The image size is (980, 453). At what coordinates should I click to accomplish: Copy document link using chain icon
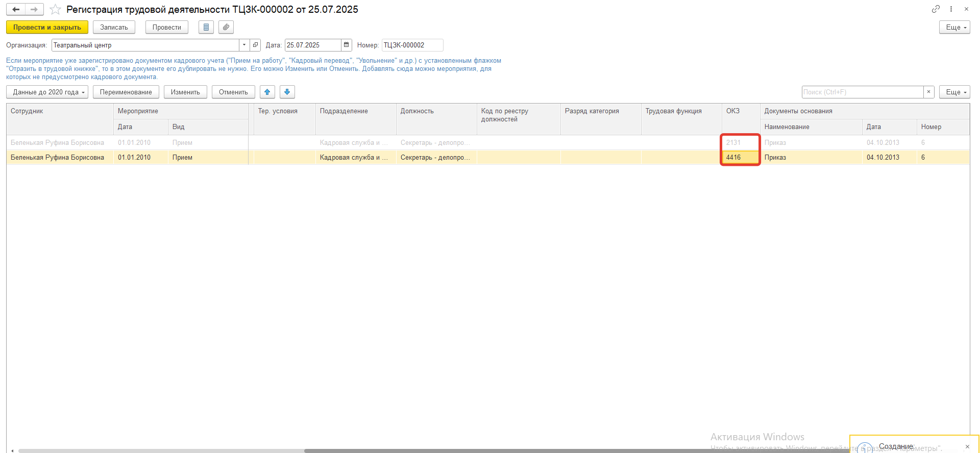tap(936, 9)
